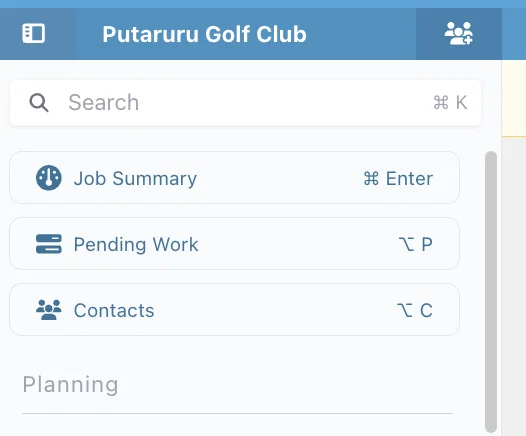Viewport: 526px width, 436px height.
Task: Click the Enter shortcut label text
Action: pos(409,178)
